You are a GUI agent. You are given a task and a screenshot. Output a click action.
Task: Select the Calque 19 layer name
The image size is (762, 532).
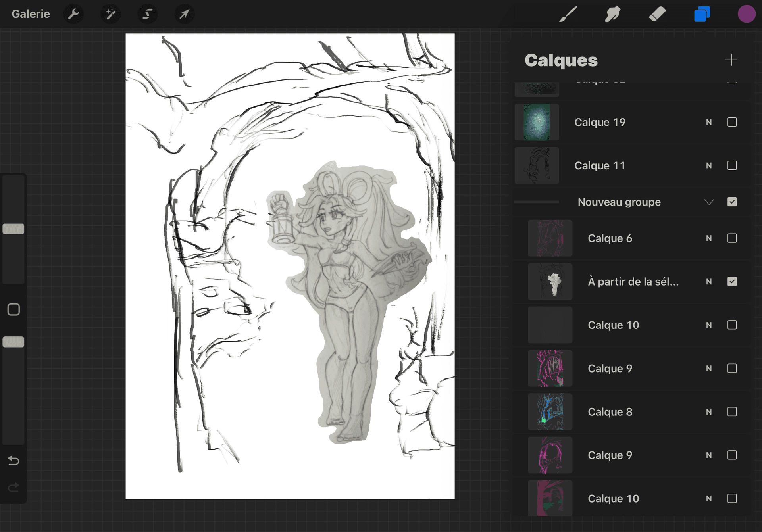click(600, 122)
